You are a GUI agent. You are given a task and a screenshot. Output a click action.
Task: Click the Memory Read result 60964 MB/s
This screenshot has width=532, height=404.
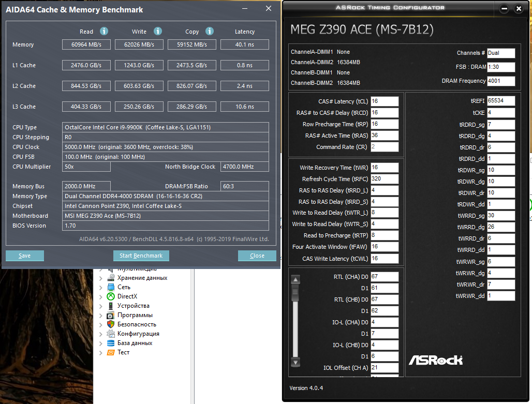(x=86, y=44)
